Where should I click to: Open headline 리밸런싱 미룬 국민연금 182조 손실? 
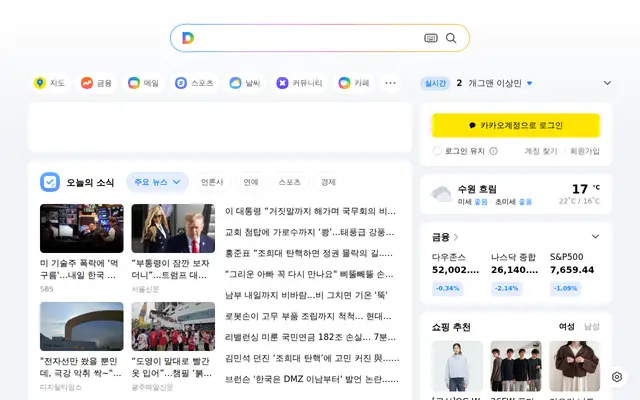coord(310,337)
